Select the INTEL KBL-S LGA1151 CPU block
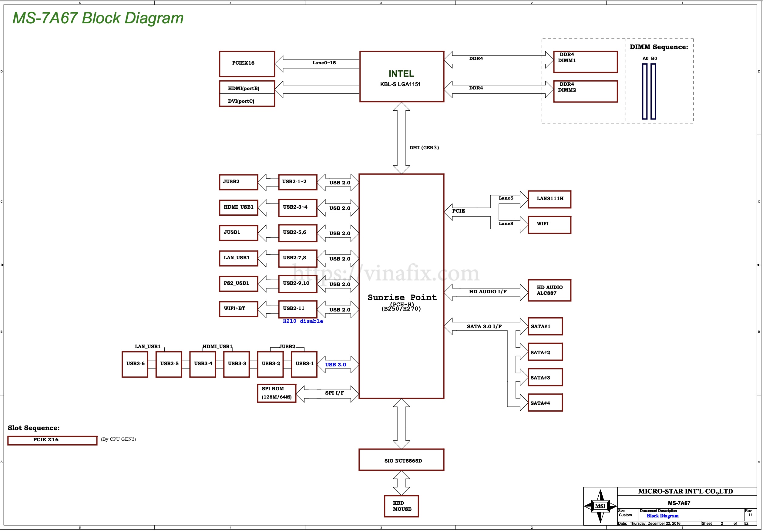 402,76
